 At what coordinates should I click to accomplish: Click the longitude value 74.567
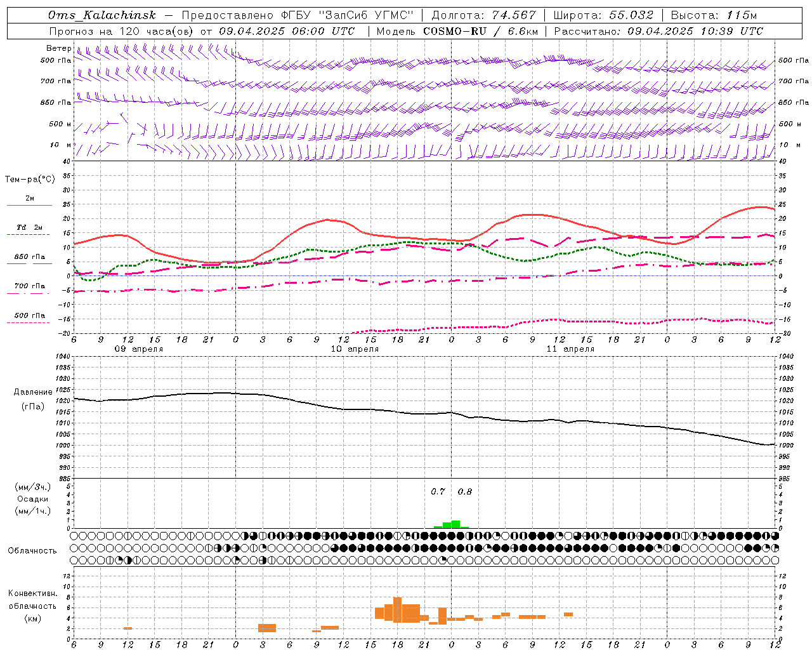coord(514,15)
